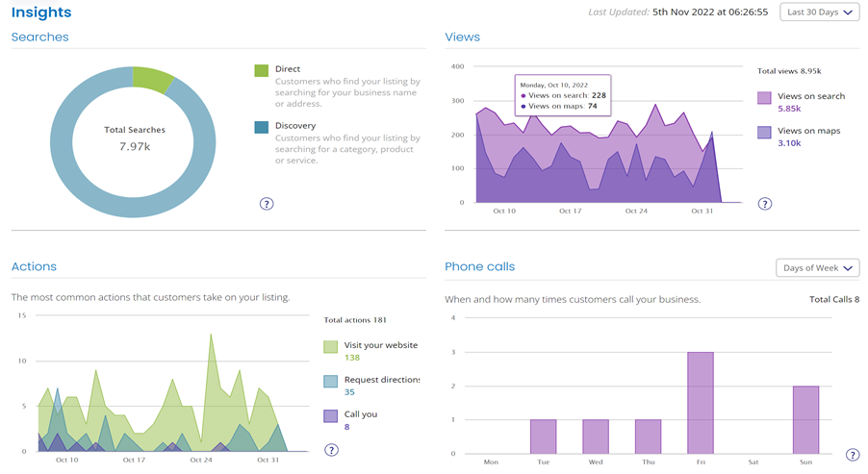This screenshot has height=474, width=868.
Task: Toggle the Visit your website legend item
Action: click(380, 345)
